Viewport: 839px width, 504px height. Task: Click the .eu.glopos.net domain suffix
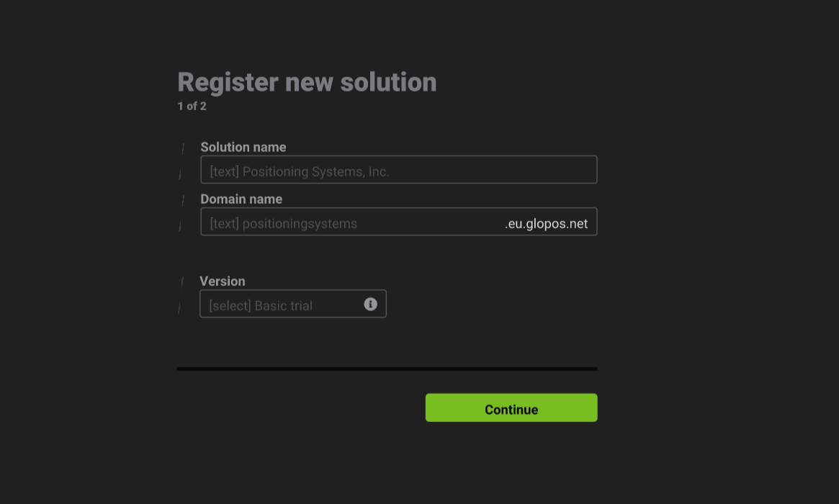coord(546,223)
